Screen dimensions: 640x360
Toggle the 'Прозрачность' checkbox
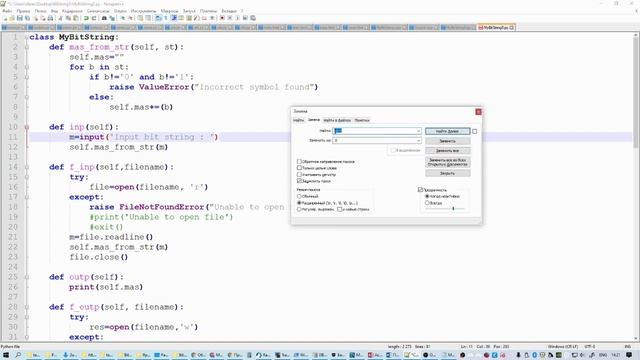pyautogui.click(x=420, y=189)
